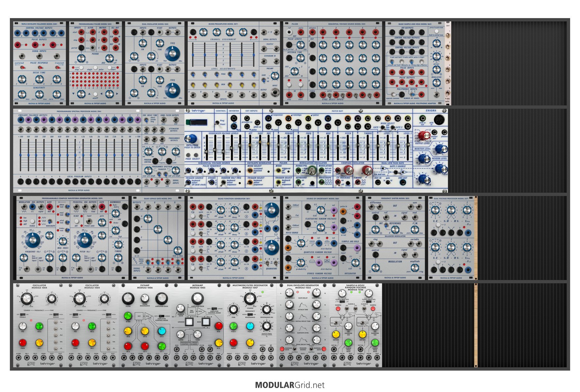Click the Notch Freq knob on Module 1047
This screenshot has width=580, height=392.
tap(266, 326)
